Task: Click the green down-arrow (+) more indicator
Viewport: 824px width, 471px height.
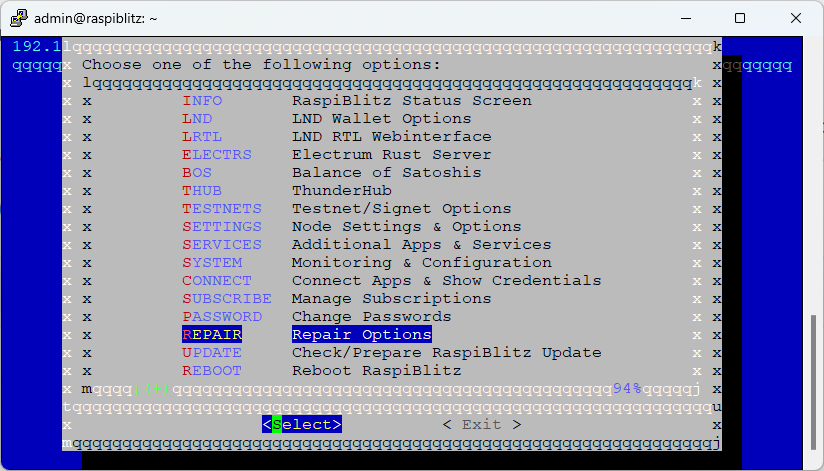Action: point(151,389)
